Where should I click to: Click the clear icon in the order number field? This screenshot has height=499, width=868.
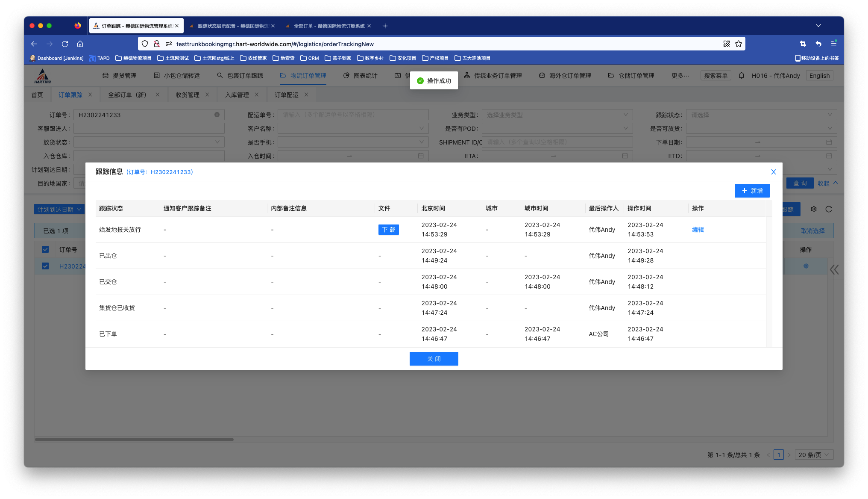pyautogui.click(x=217, y=115)
